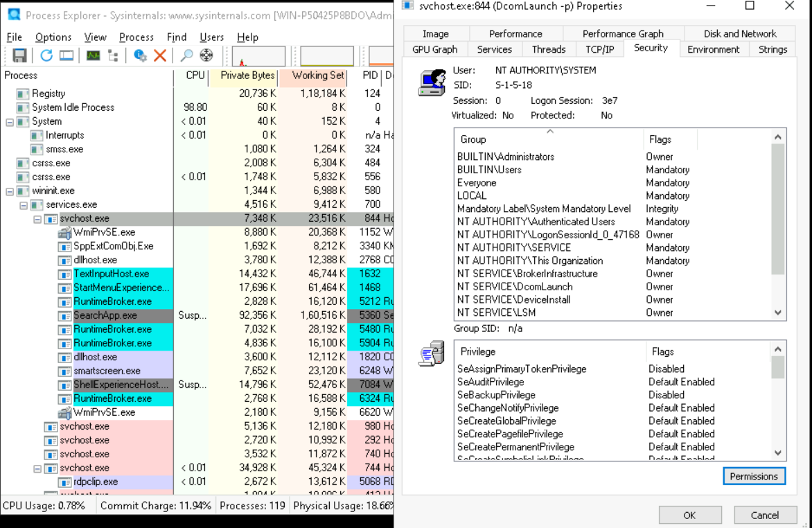
Task: Open the Help menu
Action: 247,37
